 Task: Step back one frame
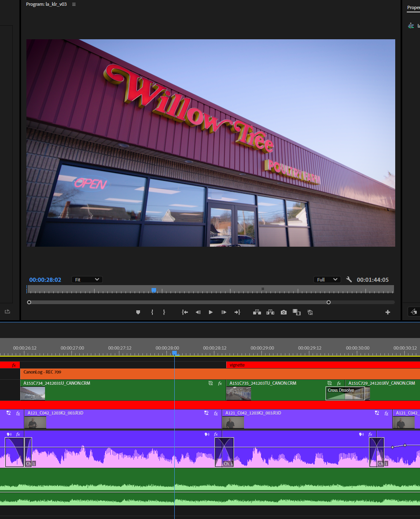(x=198, y=312)
